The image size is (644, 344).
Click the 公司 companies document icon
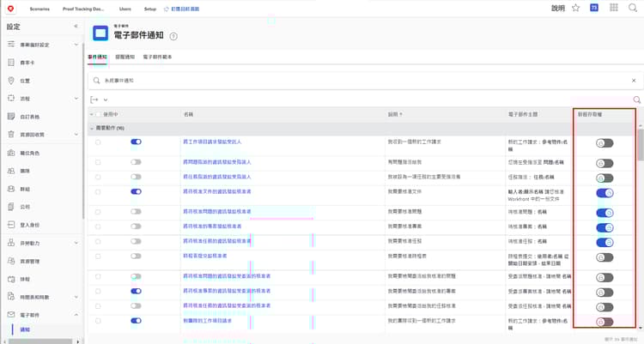[11, 207]
